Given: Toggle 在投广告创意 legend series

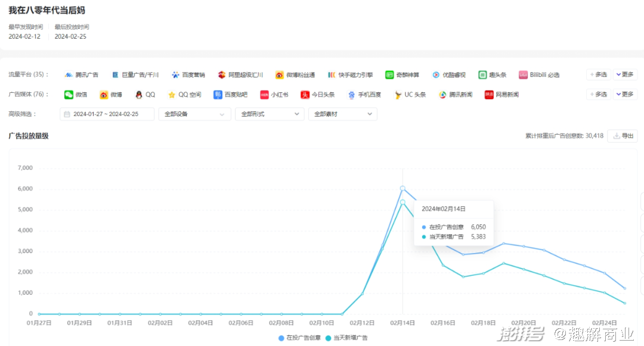Looking at the screenshot, I should 299,338.
